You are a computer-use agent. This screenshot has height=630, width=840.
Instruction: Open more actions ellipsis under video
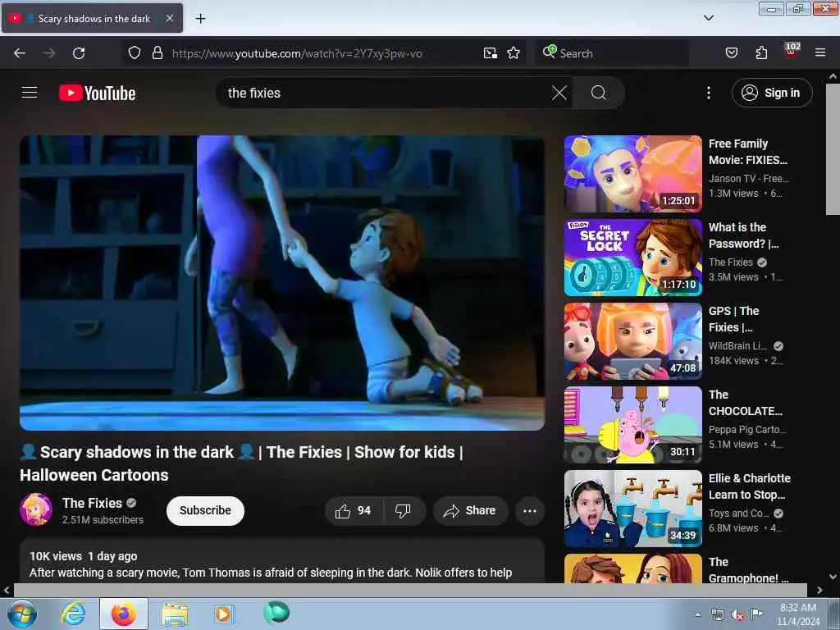point(530,510)
